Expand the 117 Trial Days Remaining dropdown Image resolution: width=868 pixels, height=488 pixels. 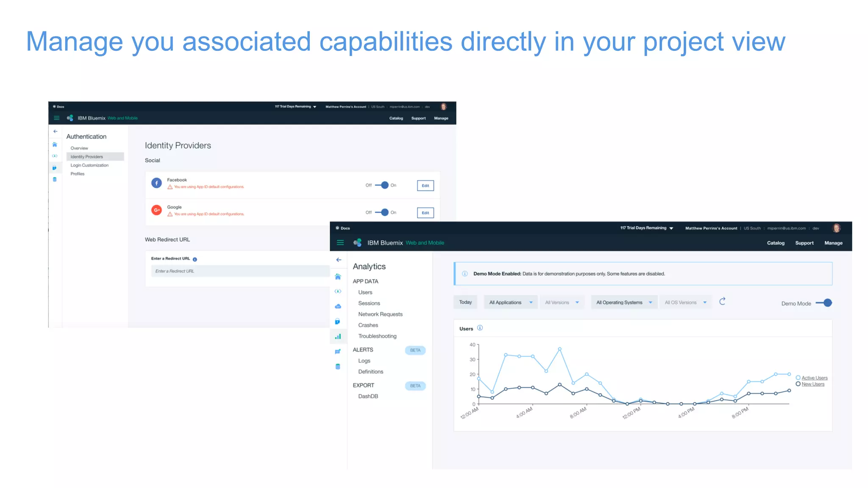click(x=646, y=228)
